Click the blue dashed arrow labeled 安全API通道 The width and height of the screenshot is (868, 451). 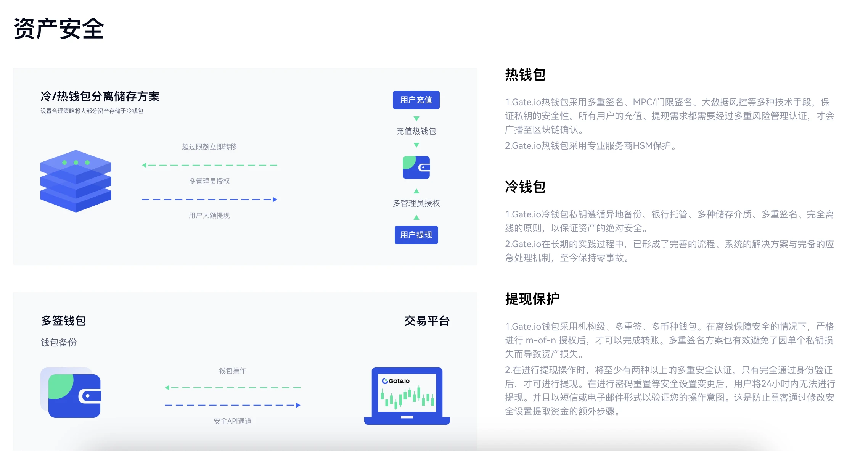pyautogui.click(x=232, y=405)
